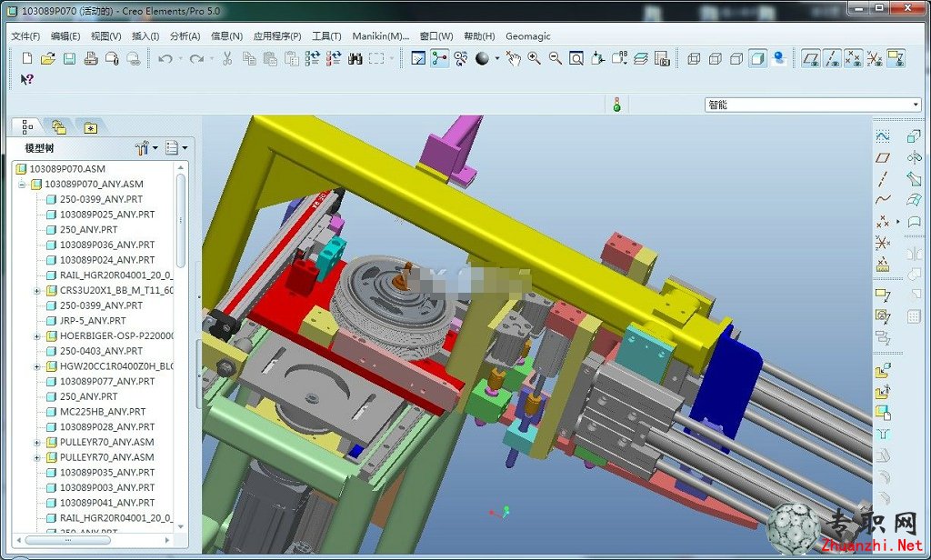Click the binoculars find icon
The height and width of the screenshot is (560, 931).
355,58
